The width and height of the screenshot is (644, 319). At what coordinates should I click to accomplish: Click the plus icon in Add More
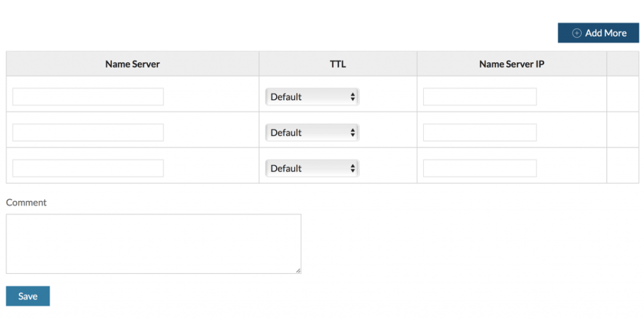click(577, 33)
